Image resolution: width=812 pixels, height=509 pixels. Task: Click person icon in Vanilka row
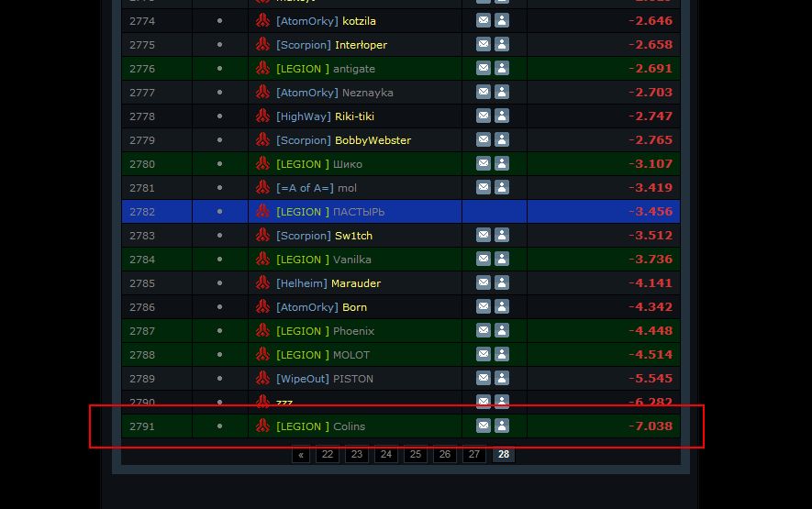(x=501, y=259)
